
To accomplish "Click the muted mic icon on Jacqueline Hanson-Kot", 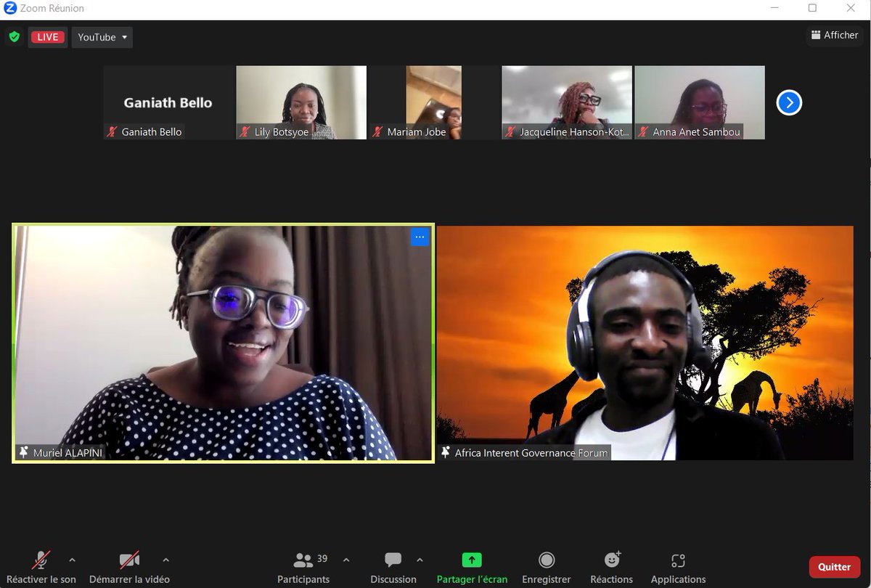I will (511, 132).
